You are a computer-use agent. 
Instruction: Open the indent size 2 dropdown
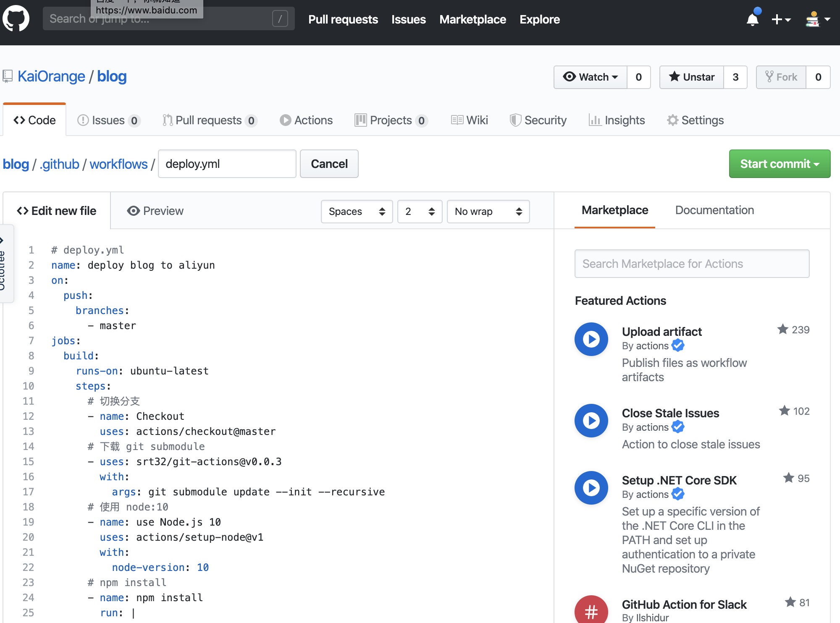pyautogui.click(x=420, y=212)
